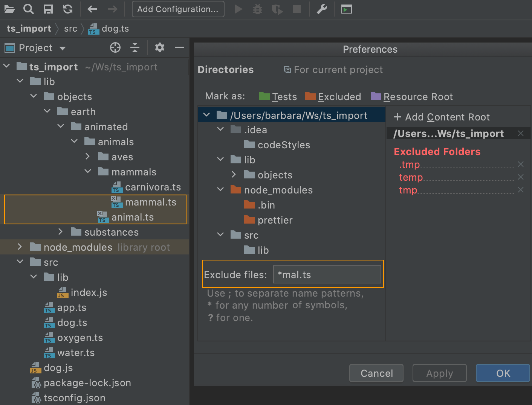Select water.ts file
This screenshot has height=405, width=532.
(69, 353)
